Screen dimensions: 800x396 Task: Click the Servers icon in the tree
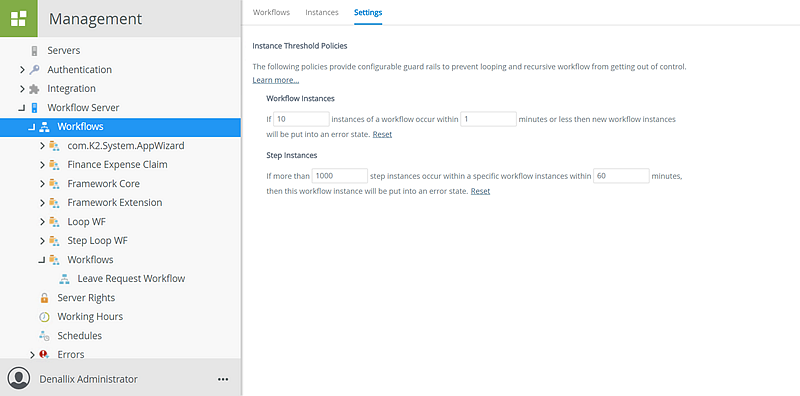click(x=34, y=51)
